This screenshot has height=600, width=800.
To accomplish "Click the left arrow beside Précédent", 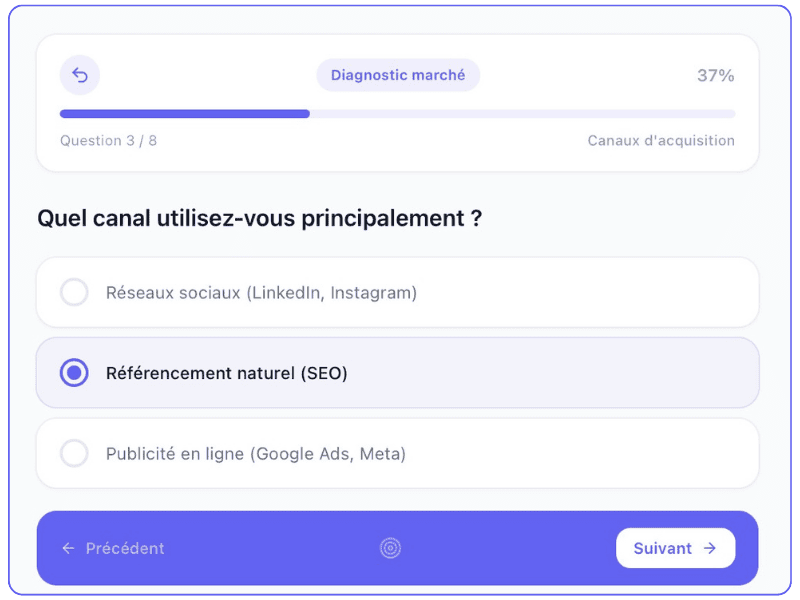I will [x=68, y=548].
